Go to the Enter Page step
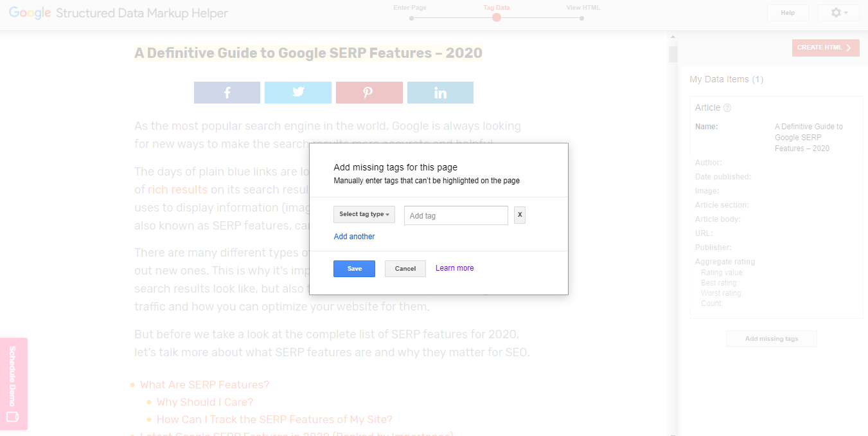Screen dimensions: 868x436 click(410, 8)
